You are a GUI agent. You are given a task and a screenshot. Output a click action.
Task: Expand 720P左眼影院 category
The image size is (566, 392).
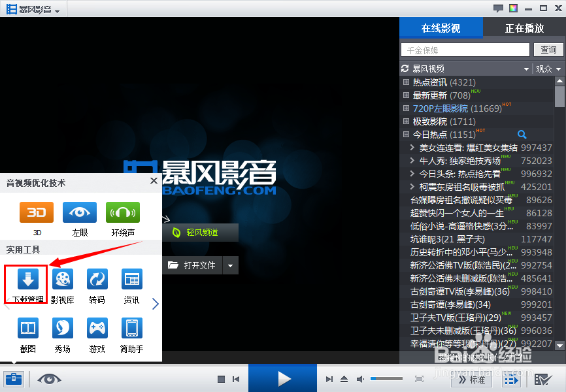[x=406, y=108]
